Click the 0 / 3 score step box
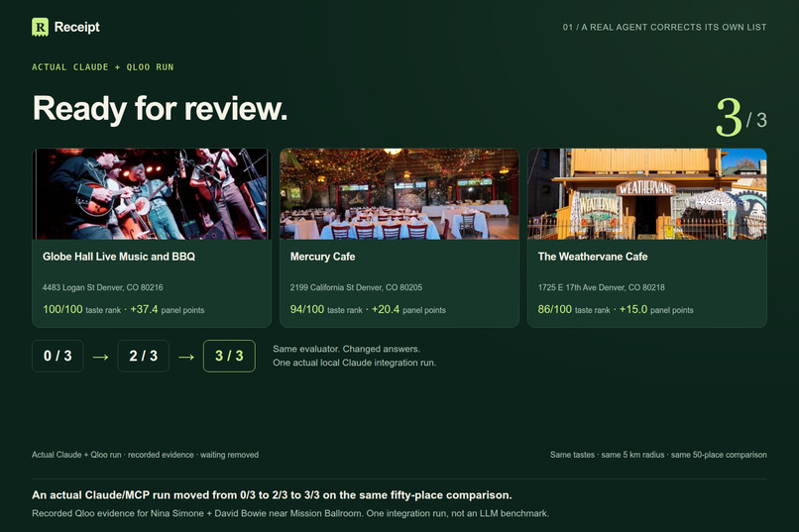Image resolution: width=799 pixels, height=532 pixels. click(x=57, y=356)
